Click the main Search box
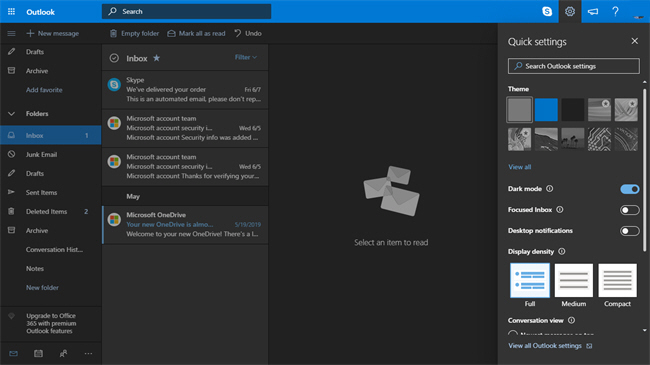This screenshot has height=365, width=650. pyautogui.click(x=187, y=12)
